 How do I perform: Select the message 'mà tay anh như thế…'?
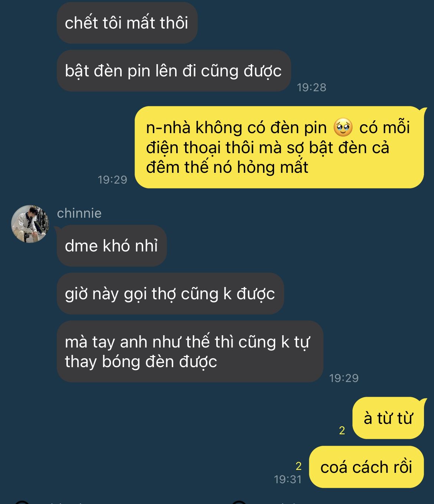point(190,352)
